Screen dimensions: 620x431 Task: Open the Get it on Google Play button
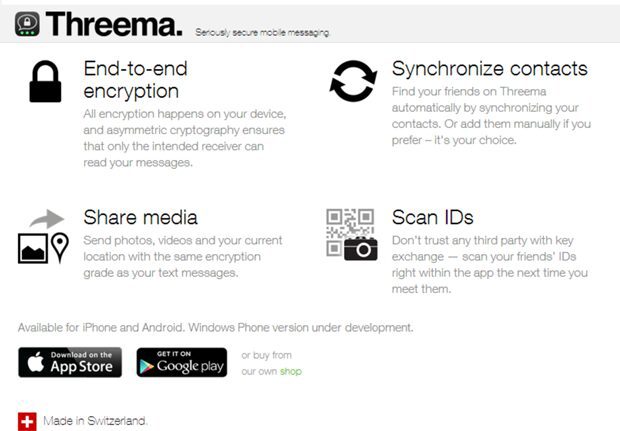click(182, 362)
